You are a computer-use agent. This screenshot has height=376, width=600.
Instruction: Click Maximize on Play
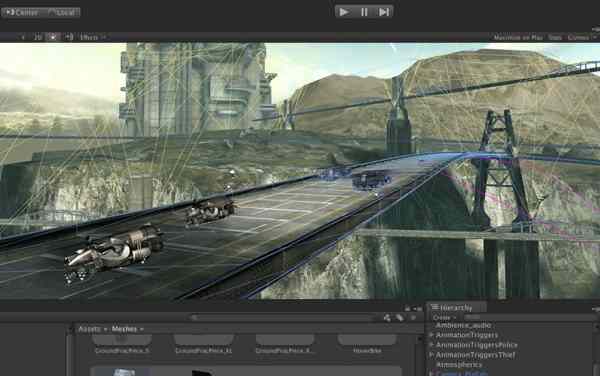pyautogui.click(x=518, y=37)
